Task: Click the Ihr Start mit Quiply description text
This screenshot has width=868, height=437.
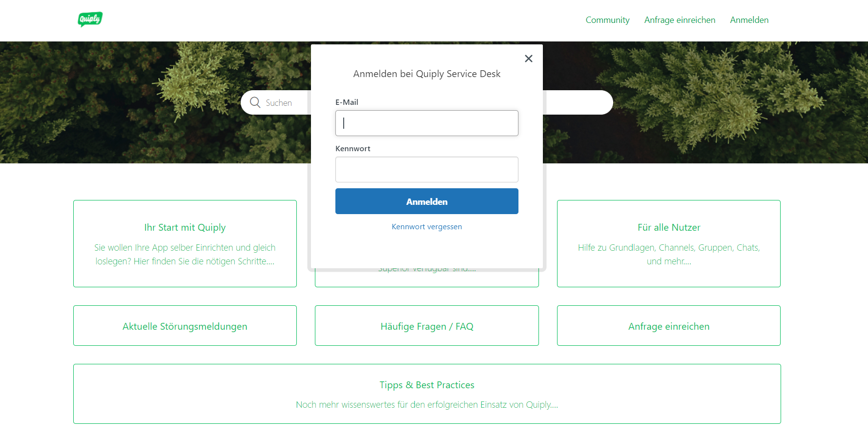Action: tap(185, 255)
